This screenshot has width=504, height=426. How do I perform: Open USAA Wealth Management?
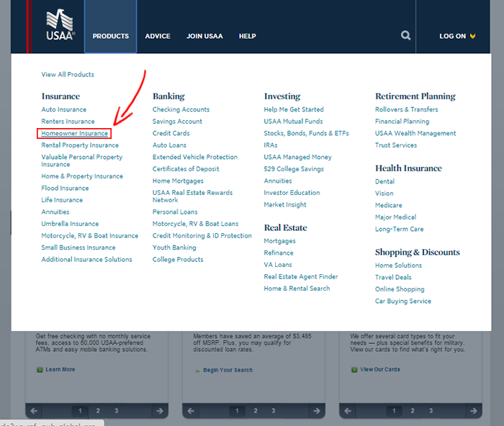point(415,133)
